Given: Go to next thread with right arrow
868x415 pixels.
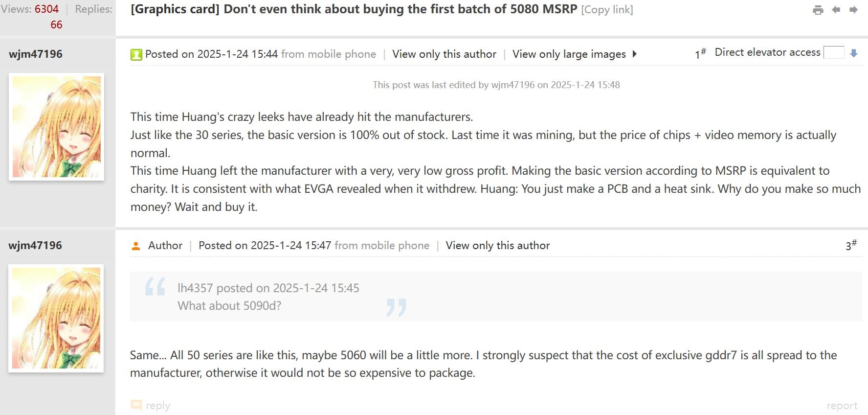Looking at the screenshot, I should tap(853, 10).
